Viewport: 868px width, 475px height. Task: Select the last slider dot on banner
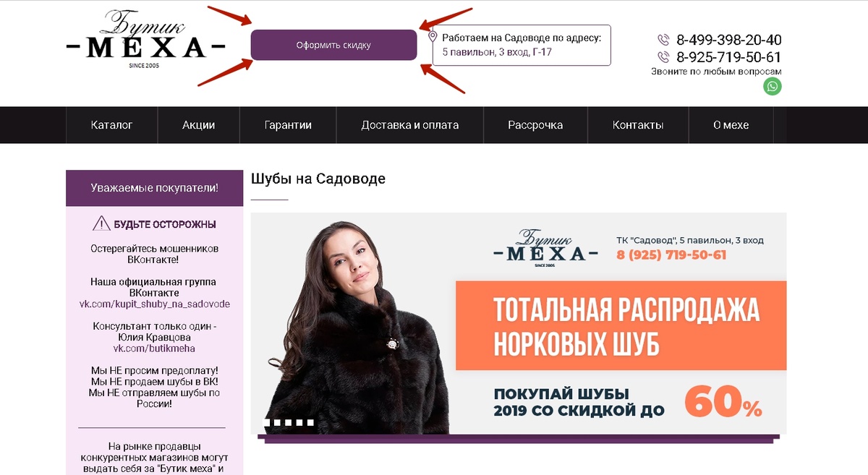click(310, 422)
